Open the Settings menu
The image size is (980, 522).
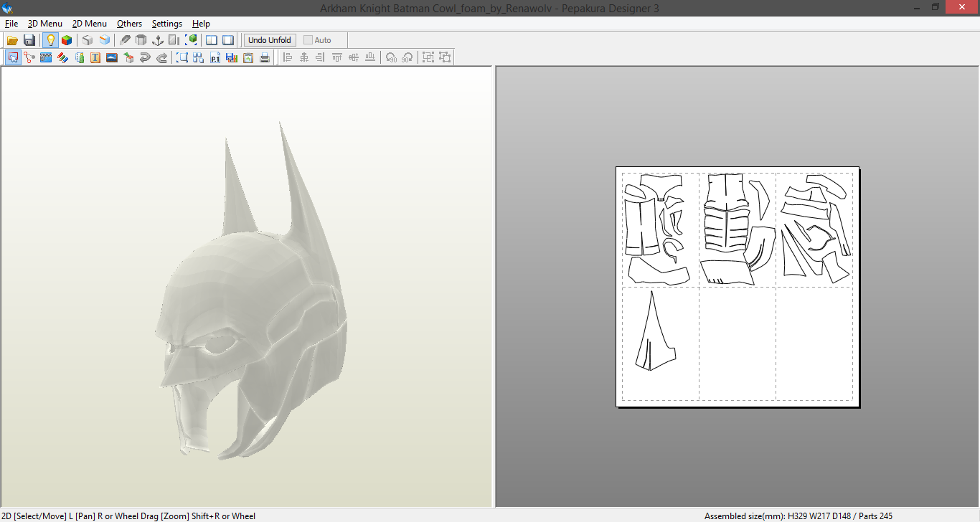[x=167, y=24]
